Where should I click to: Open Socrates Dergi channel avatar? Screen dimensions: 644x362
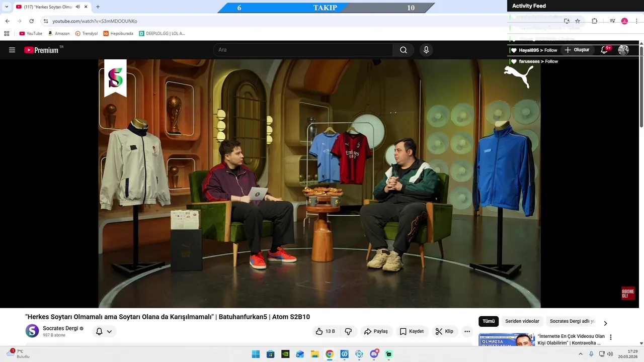coord(32,331)
